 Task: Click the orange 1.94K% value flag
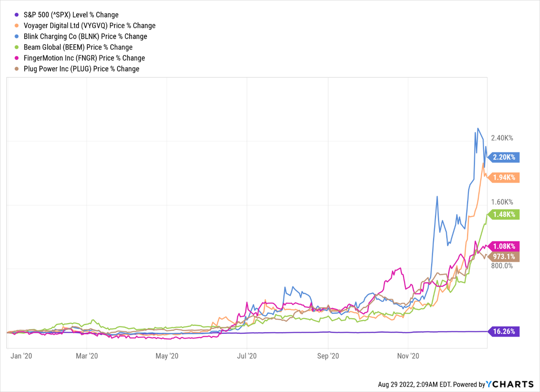(x=504, y=177)
